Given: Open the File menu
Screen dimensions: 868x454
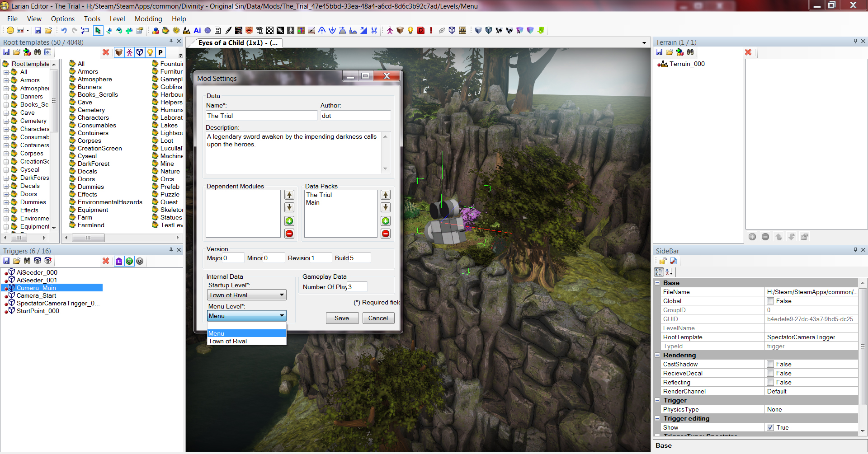Looking at the screenshot, I should coord(13,19).
